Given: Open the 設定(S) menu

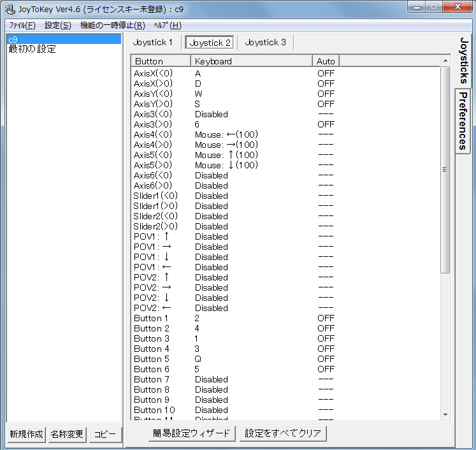Looking at the screenshot, I should point(58,25).
